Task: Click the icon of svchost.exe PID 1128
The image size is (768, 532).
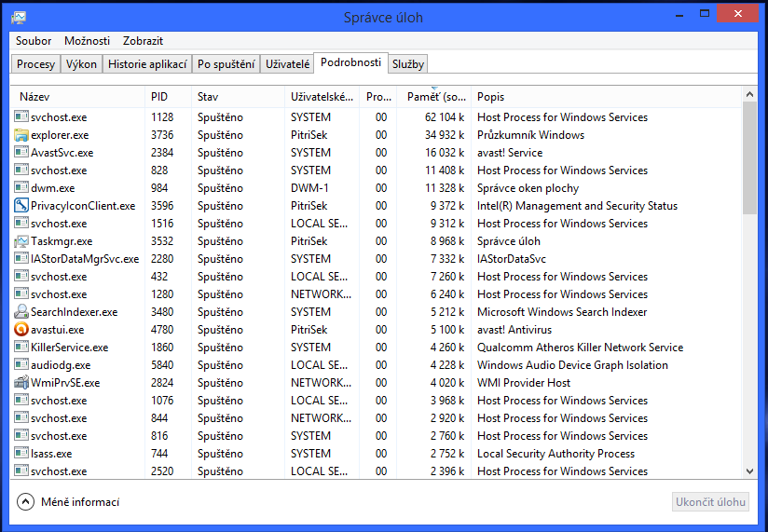Action: (21, 117)
